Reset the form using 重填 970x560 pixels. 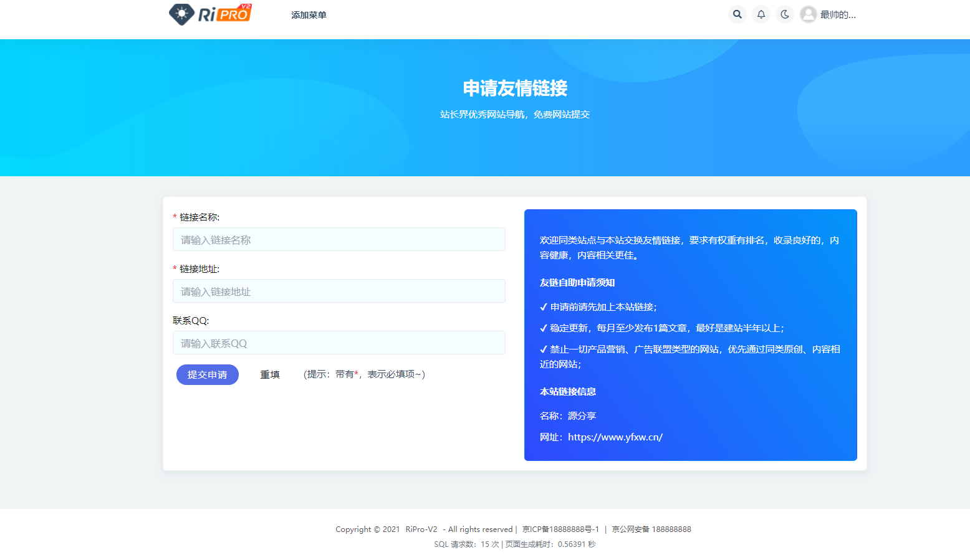pyautogui.click(x=270, y=374)
